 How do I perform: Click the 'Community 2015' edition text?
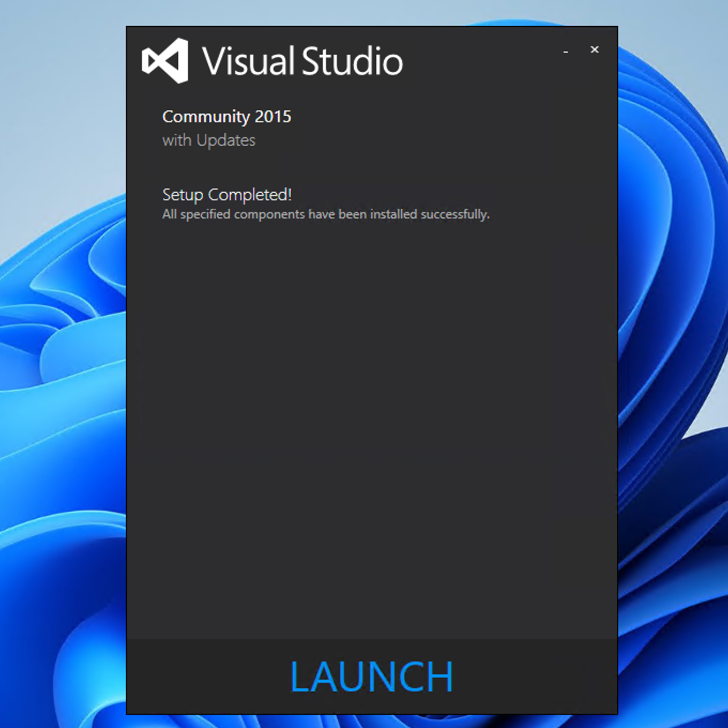tap(226, 116)
